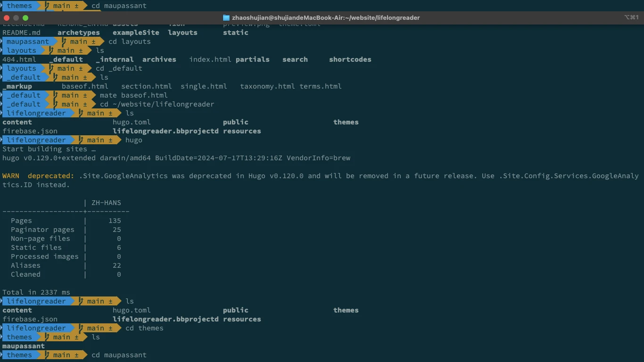Viewport: 644px width, 362px height.
Task: Click the single.html file name
Action: click(204, 86)
